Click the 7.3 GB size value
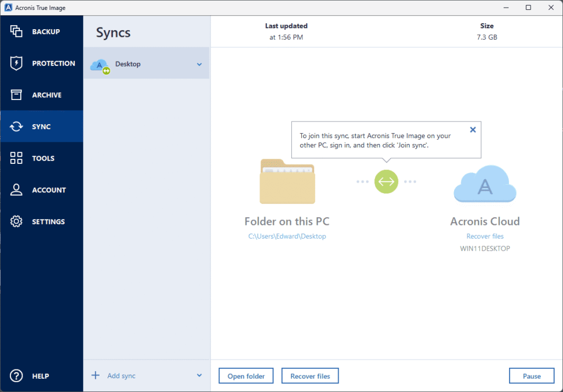The height and width of the screenshot is (392, 563). pyautogui.click(x=487, y=37)
